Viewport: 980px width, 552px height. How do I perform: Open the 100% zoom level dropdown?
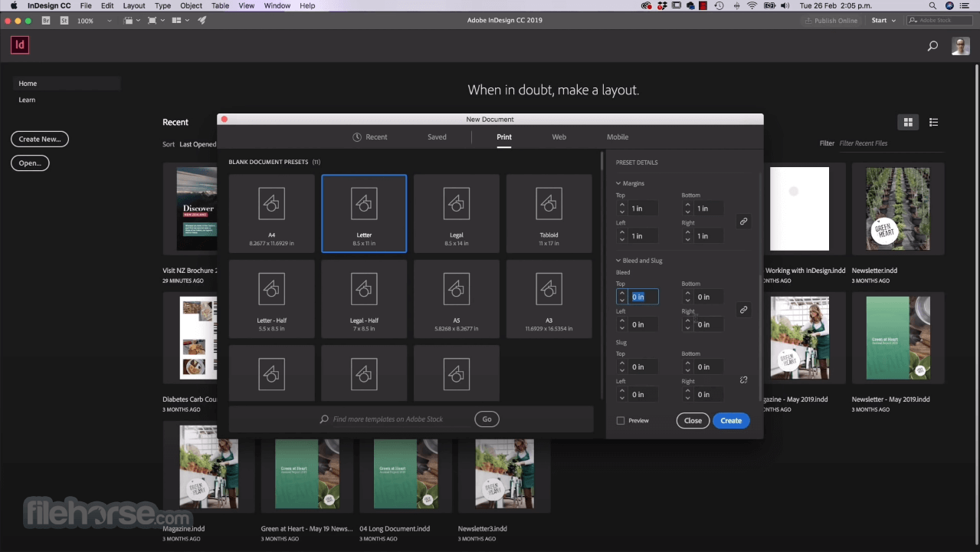[x=109, y=21]
